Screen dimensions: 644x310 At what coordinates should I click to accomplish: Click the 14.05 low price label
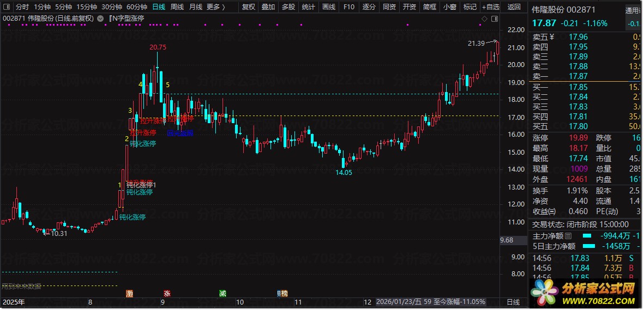[344, 173]
